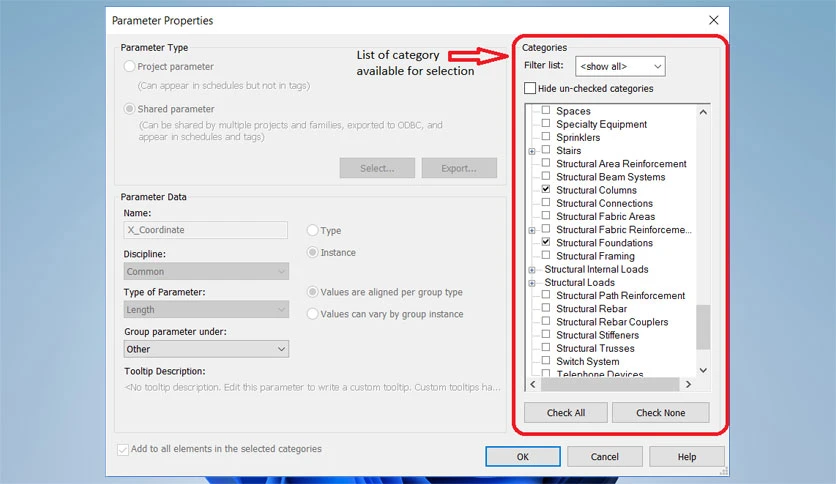Screen dimensions: 836x484
Task: Select the Structural Loads tree item
Action: pos(580,283)
